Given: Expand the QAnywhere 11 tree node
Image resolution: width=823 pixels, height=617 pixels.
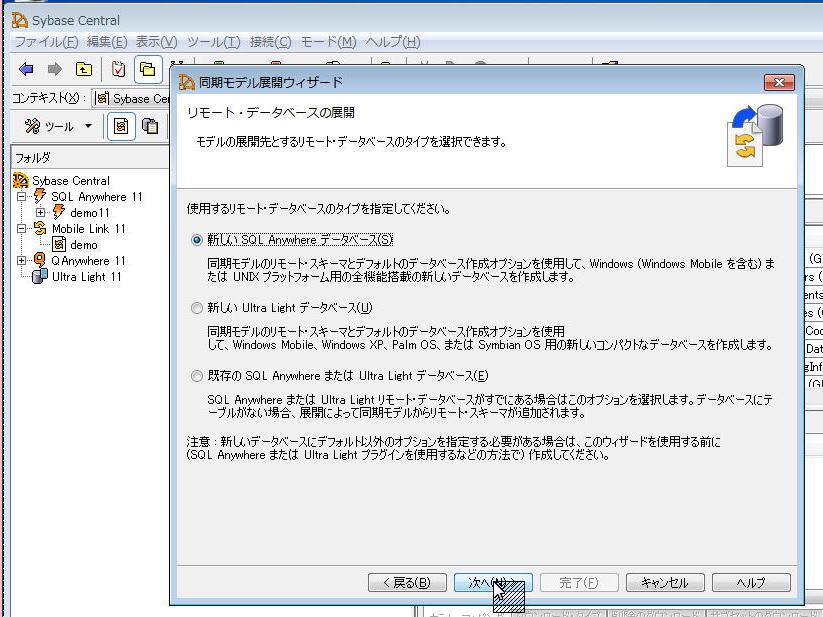Looking at the screenshot, I should [22, 261].
